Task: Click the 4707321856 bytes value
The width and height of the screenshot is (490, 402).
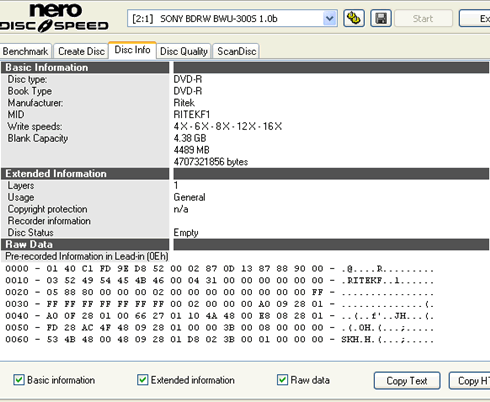Action: click(211, 162)
